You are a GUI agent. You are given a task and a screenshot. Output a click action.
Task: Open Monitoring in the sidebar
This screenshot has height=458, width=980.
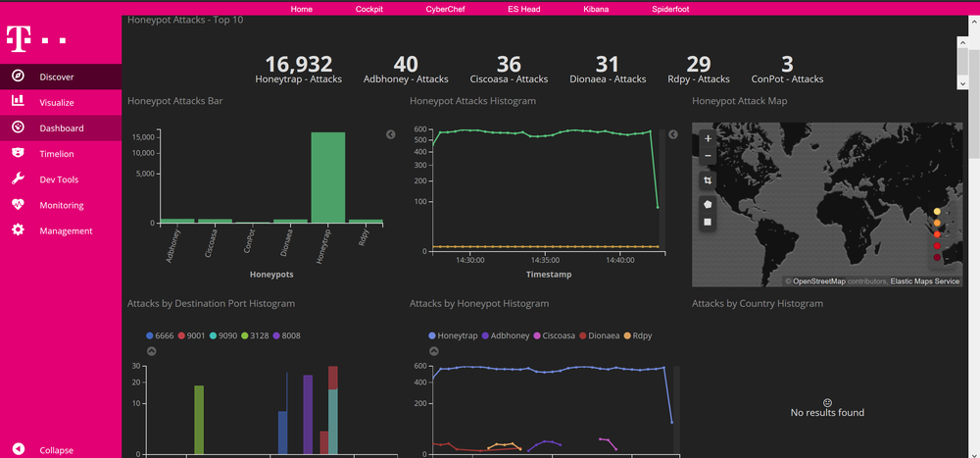(61, 205)
